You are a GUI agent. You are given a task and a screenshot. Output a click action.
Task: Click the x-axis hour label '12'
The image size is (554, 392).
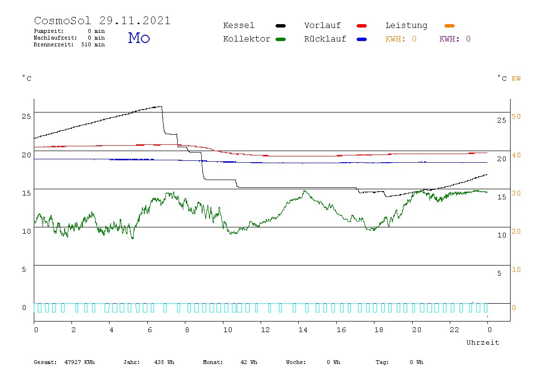265,330
